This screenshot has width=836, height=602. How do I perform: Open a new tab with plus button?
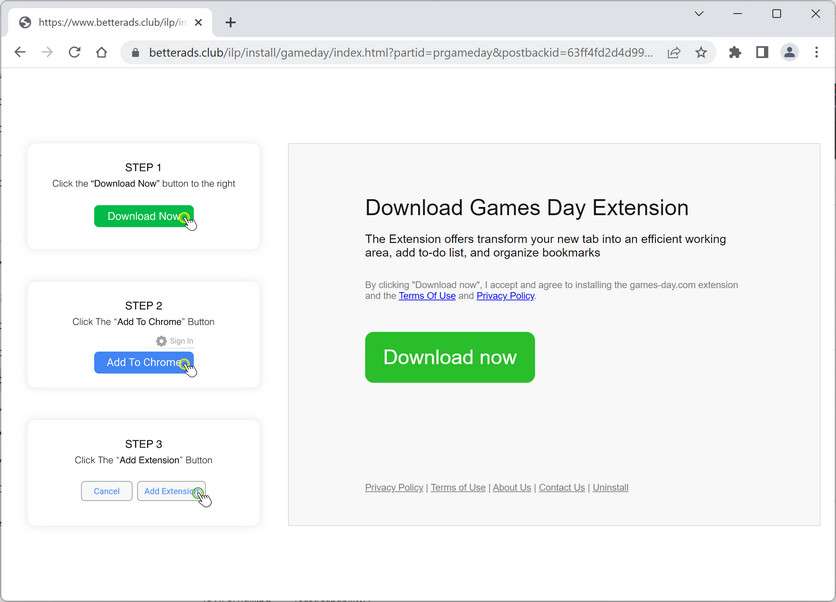(x=230, y=22)
